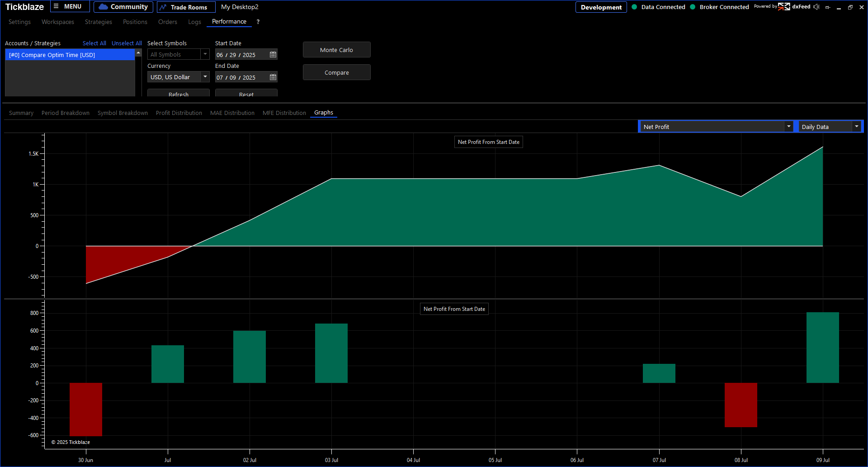This screenshot has width=868, height=467.
Task: Click the Broker Connected status indicator
Action: coord(719,7)
